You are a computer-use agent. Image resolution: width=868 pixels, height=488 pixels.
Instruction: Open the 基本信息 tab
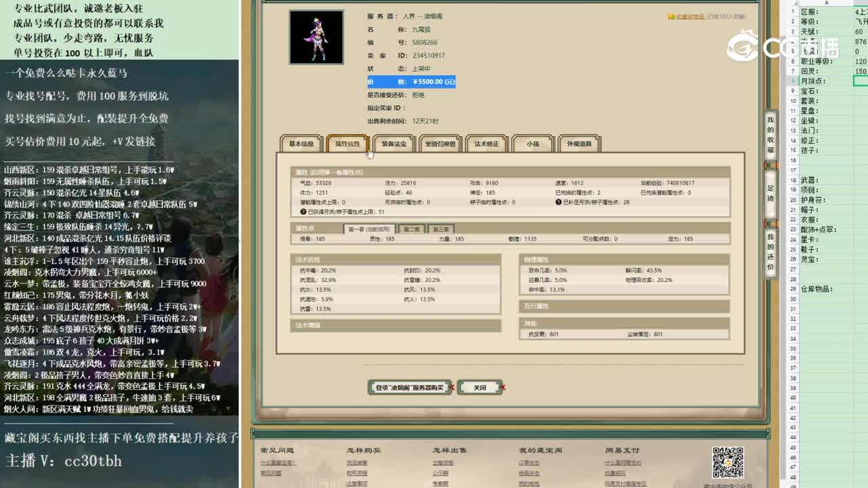point(302,144)
